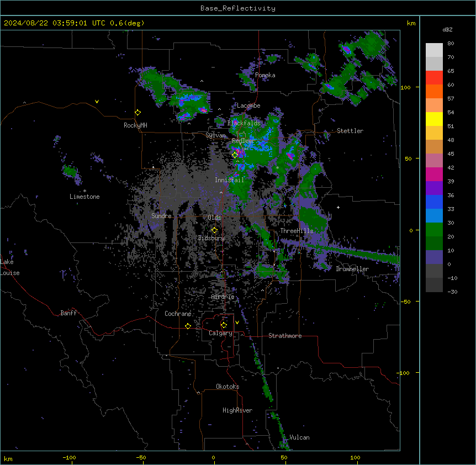This screenshot has height=465, width=476.
Task: Click the Stettler town label
Action: 350,131
